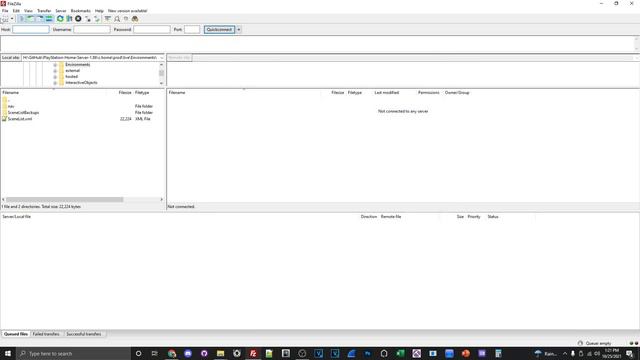Toggle processing of the transfer queue
Screen dimensions: 640x360
[x=69, y=19]
